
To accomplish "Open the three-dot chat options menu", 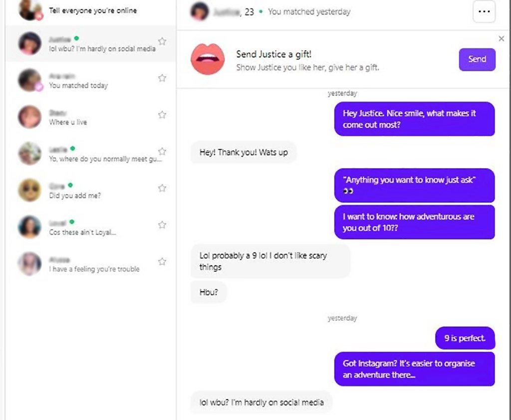I will (x=484, y=11).
